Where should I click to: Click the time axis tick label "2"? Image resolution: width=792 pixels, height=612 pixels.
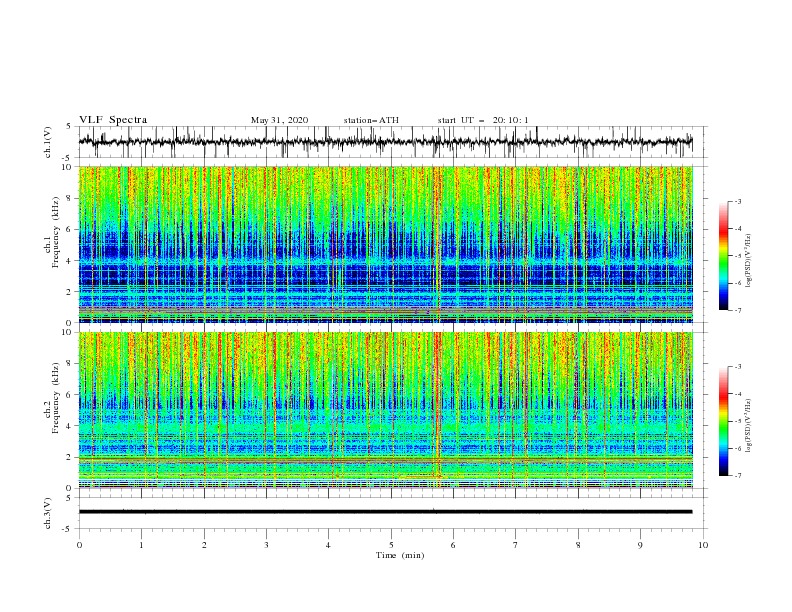tap(204, 545)
